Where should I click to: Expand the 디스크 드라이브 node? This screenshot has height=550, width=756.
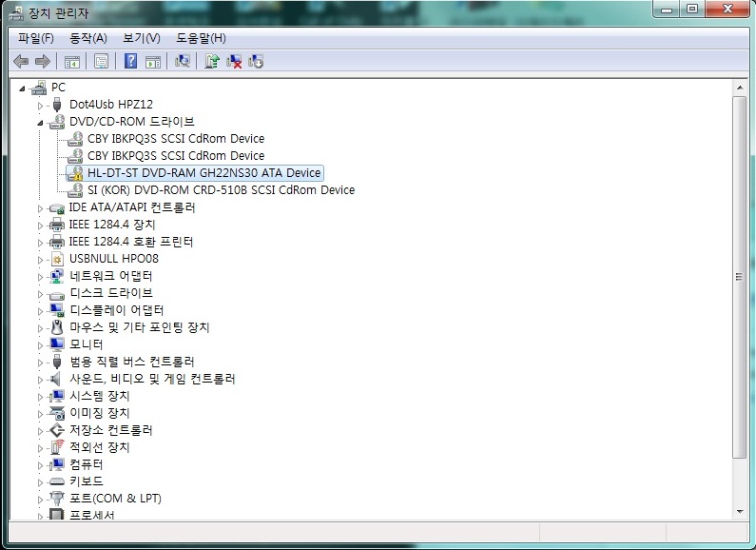[x=41, y=294]
